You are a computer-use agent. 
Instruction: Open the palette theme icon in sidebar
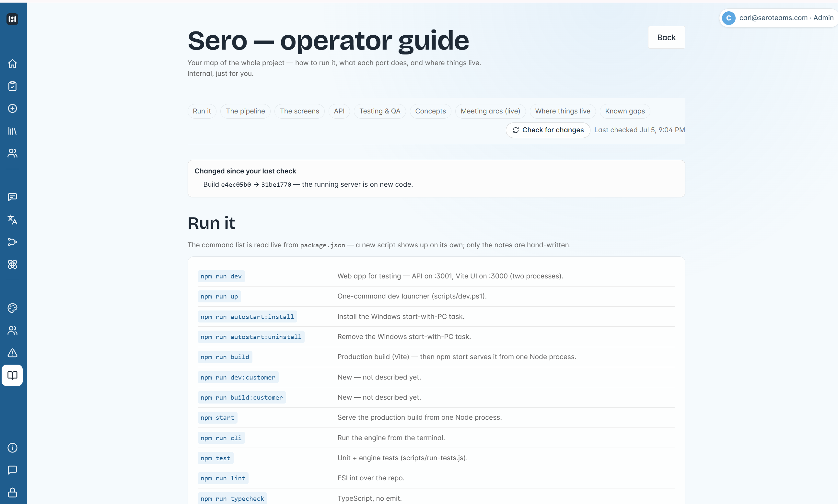click(x=12, y=308)
